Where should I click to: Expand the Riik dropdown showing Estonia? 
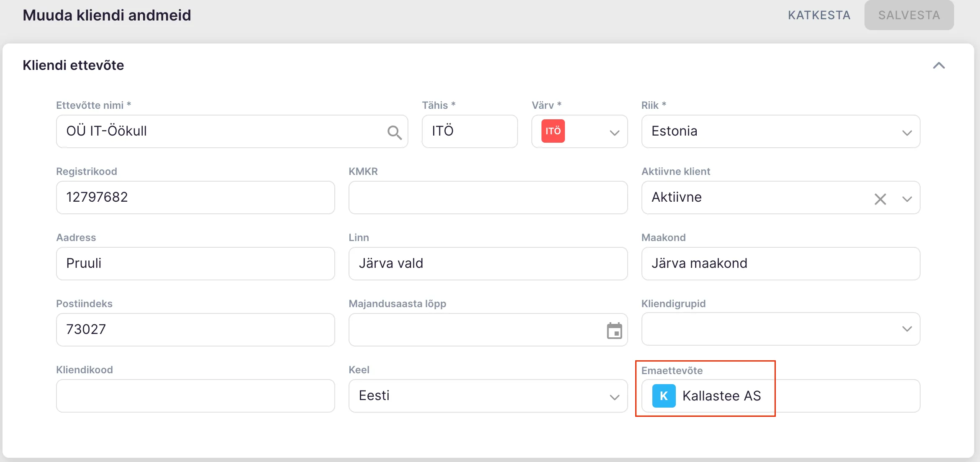click(x=906, y=133)
